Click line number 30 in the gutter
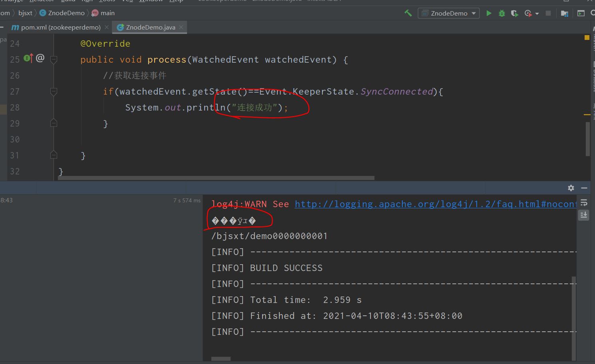 [15, 139]
